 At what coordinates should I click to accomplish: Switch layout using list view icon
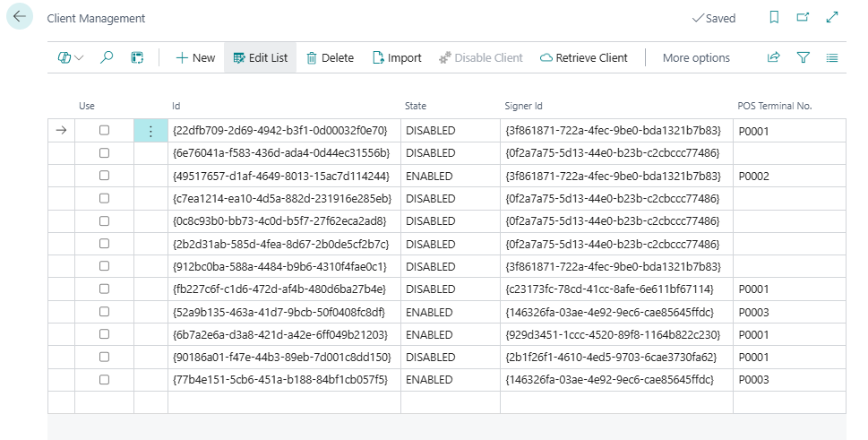coord(832,57)
